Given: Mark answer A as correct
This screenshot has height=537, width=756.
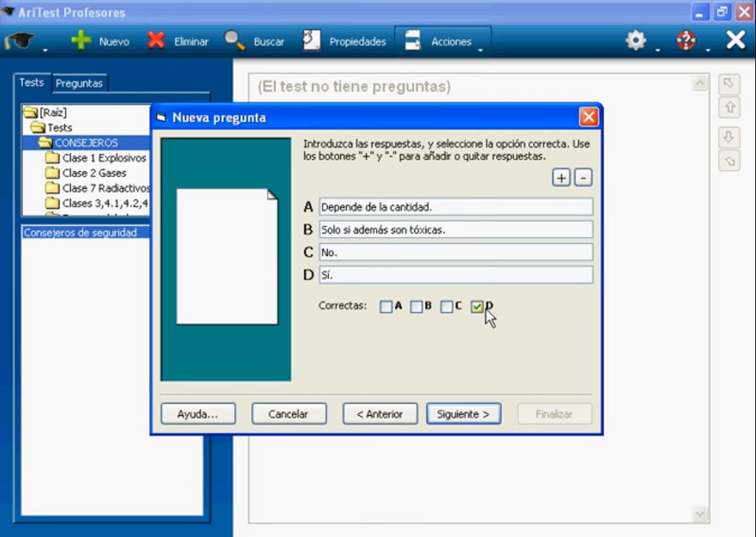Looking at the screenshot, I should [x=386, y=307].
